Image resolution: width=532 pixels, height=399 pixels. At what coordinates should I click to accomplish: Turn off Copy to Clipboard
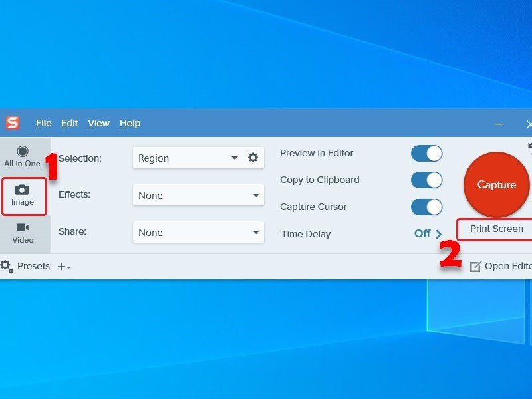coord(426,180)
